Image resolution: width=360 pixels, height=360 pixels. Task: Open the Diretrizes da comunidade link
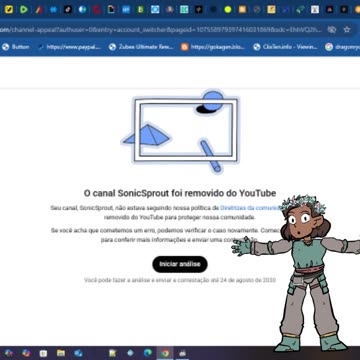[x=250, y=208]
